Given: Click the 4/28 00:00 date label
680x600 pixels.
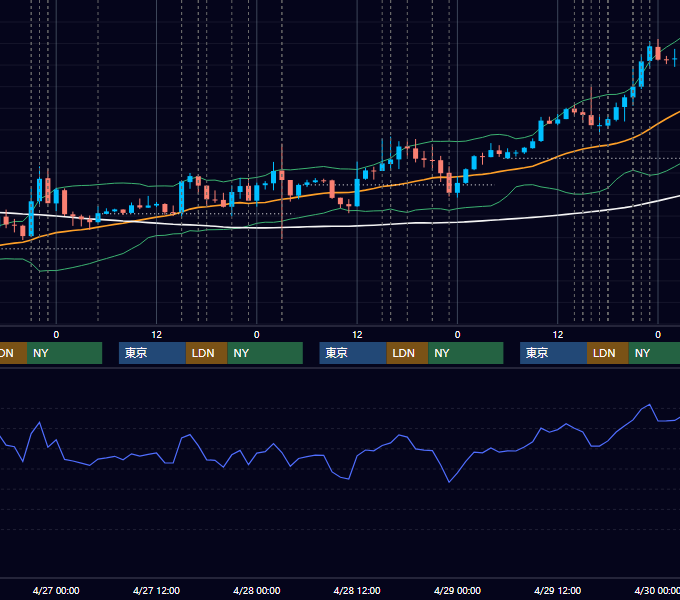Looking at the screenshot, I should click(x=257, y=590).
